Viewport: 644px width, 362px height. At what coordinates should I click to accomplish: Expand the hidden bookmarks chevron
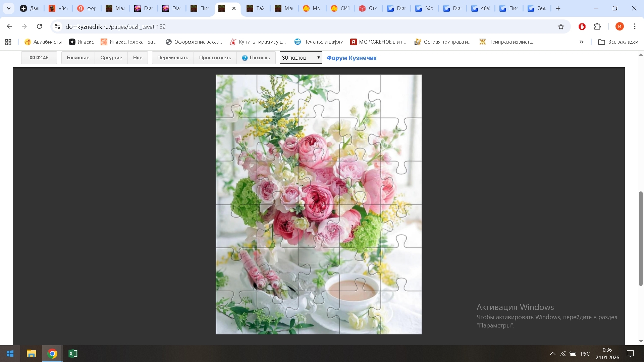(x=582, y=42)
